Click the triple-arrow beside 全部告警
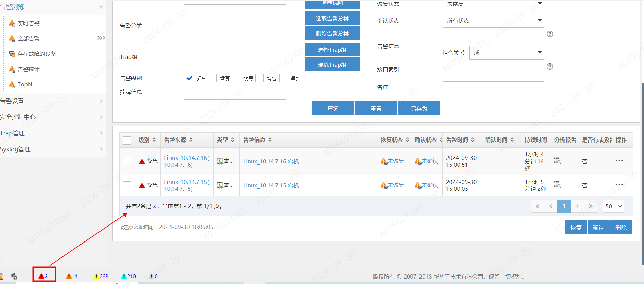 tap(101, 38)
